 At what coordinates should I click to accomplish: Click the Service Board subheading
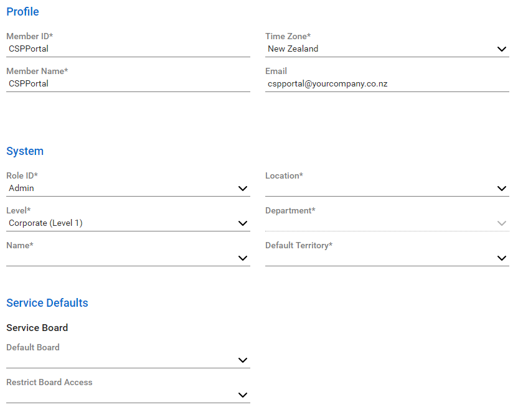[x=37, y=328]
